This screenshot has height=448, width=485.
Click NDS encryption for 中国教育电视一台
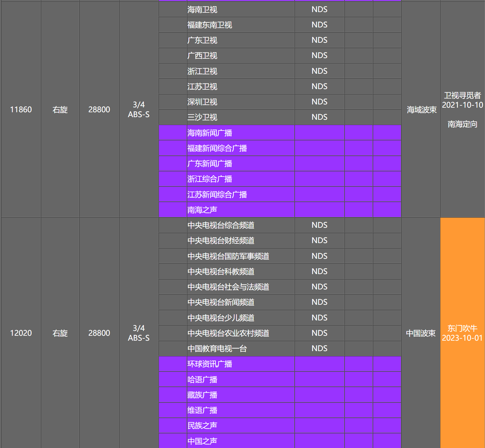coord(319,348)
